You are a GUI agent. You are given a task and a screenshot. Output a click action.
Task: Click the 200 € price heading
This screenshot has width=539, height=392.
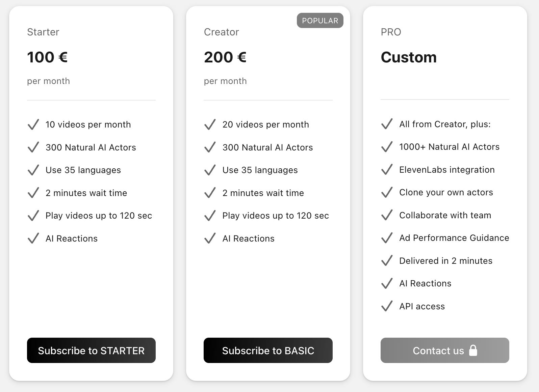pyautogui.click(x=225, y=57)
